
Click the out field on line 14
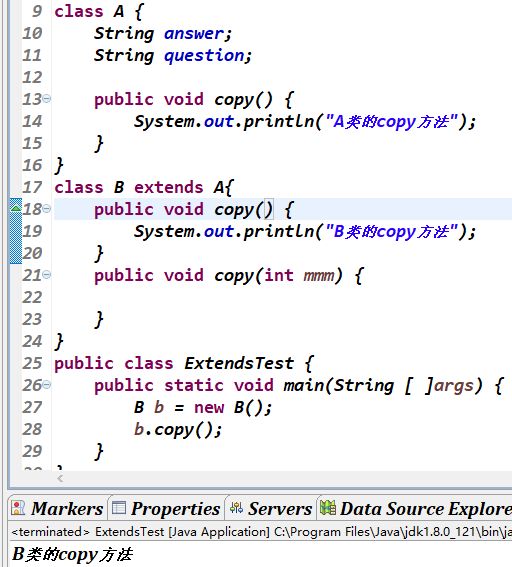[x=219, y=122]
